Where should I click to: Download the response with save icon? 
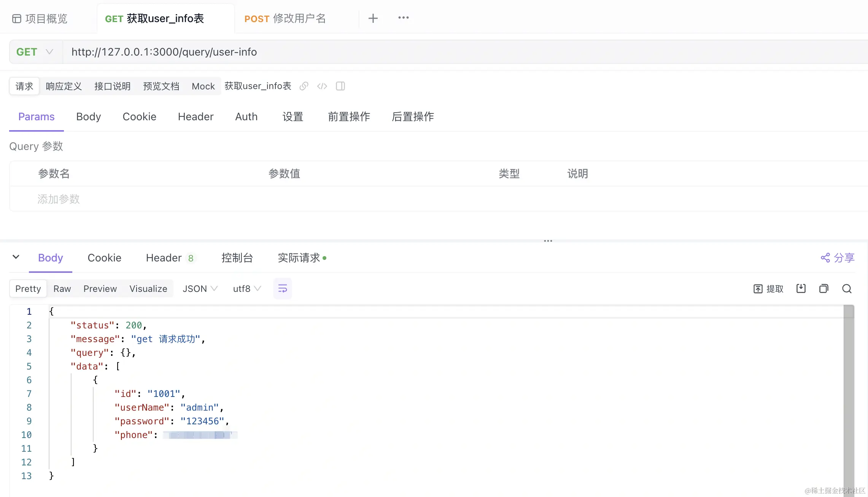(x=801, y=288)
